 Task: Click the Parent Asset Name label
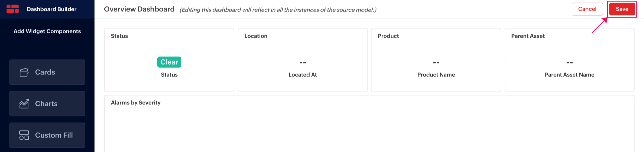click(569, 75)
